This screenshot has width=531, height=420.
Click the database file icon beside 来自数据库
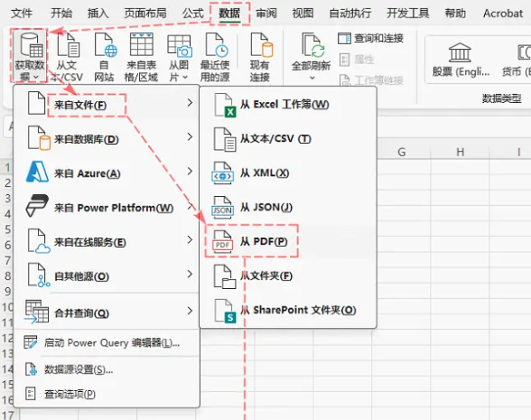coord(39,137)
